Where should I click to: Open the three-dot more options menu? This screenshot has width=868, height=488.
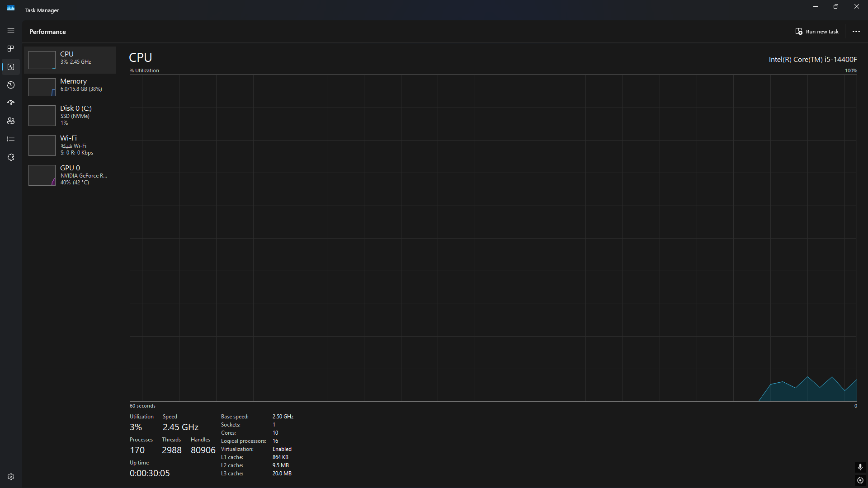856,32
